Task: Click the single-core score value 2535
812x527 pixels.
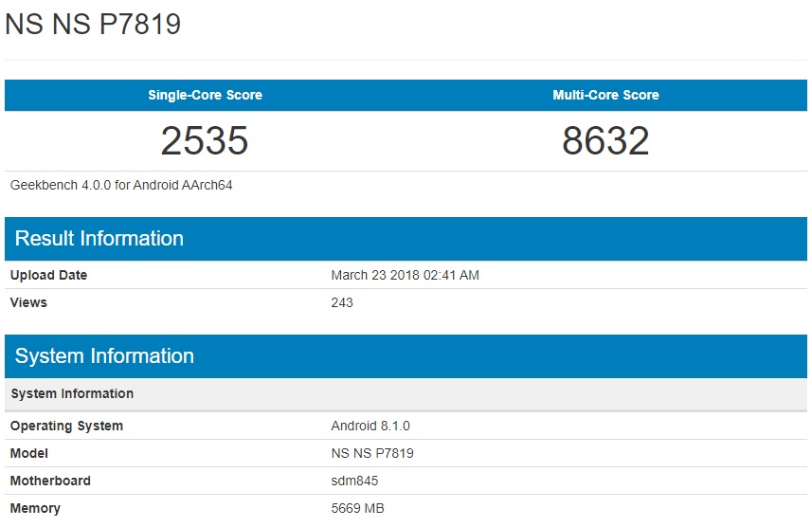Action: (205, 141)
